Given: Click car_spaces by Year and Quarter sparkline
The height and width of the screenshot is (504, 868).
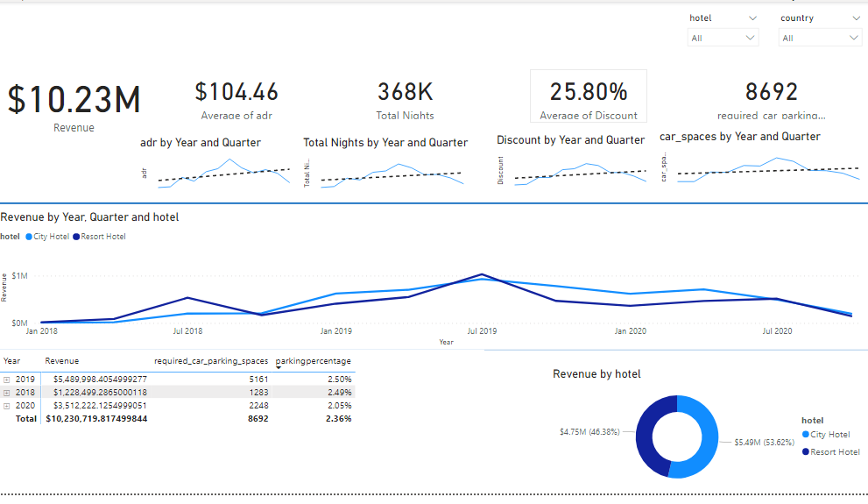Looking at the screenshot, I should [768, 170].
